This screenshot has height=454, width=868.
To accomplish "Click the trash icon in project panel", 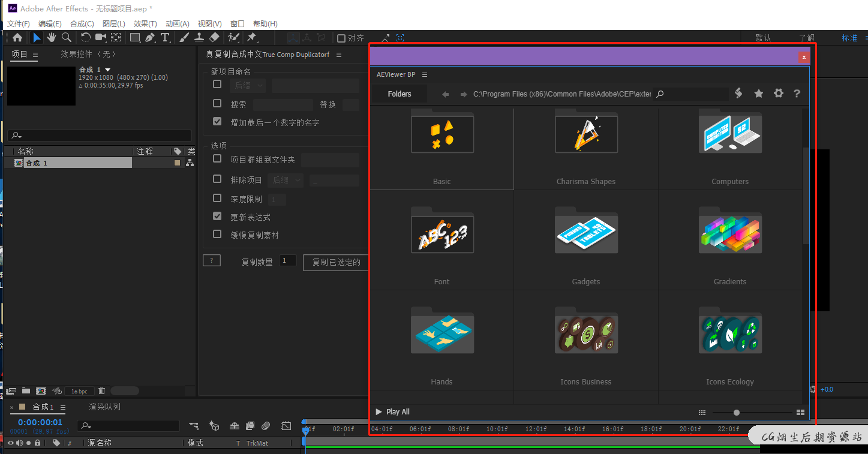I will tap(101, 391).
